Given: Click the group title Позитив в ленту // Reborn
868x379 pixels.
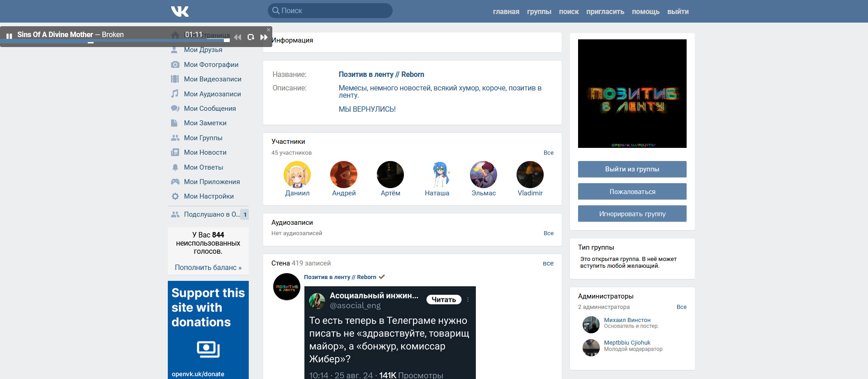Looking at the screenshot, I should click(x=381, y=75).
